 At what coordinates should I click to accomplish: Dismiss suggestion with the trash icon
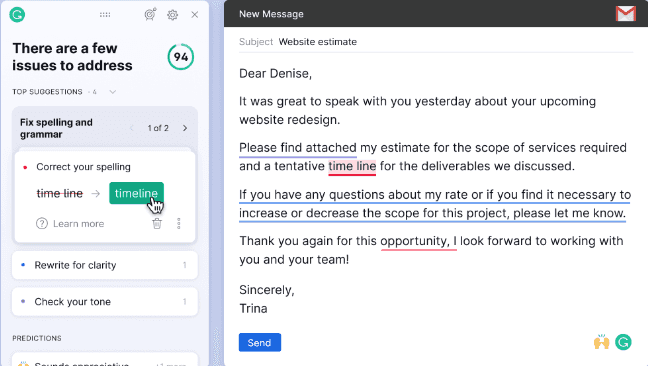(x=157, y=223)
